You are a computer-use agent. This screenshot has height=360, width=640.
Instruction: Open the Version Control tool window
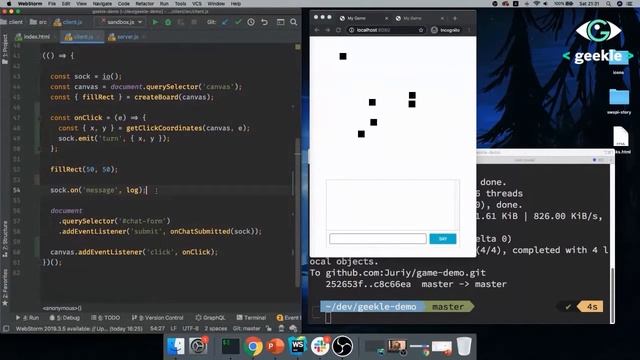(158, 318)
